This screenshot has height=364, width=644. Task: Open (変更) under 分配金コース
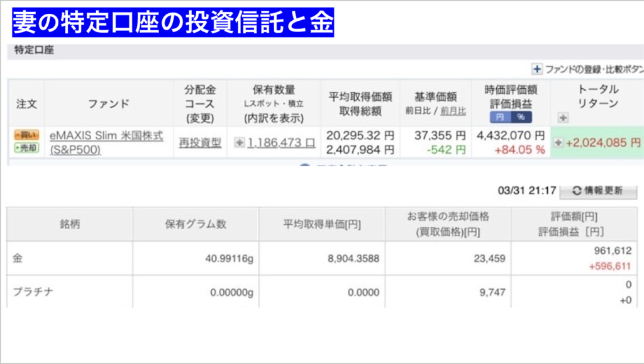click(x=200, y=118)
